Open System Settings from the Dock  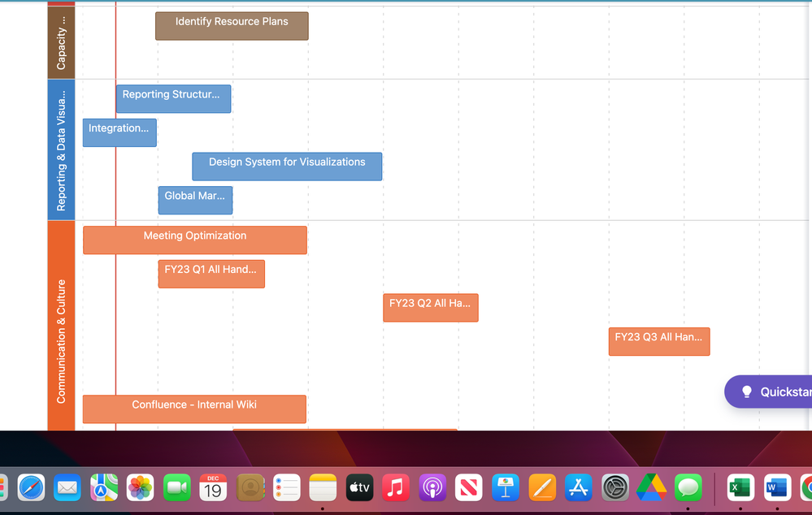pos(615,487)
